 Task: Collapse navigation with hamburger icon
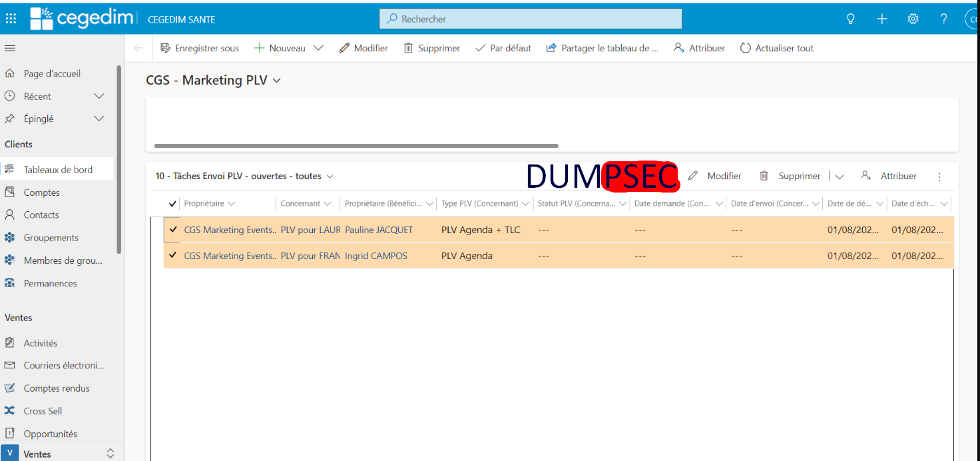pyautogui.click(x=10, y=48)
